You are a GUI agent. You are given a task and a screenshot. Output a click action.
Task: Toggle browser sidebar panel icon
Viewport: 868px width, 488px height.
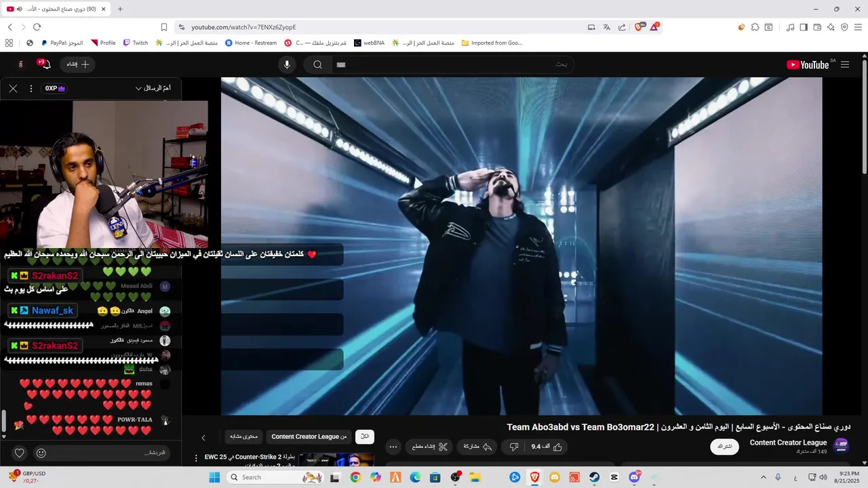pyautogui.click(x=804, y=27)
